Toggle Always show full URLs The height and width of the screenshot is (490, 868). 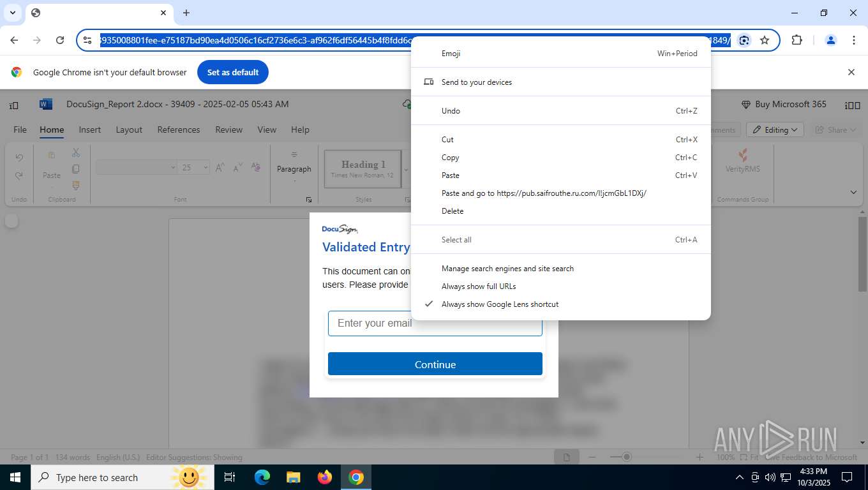click(561, 286)
